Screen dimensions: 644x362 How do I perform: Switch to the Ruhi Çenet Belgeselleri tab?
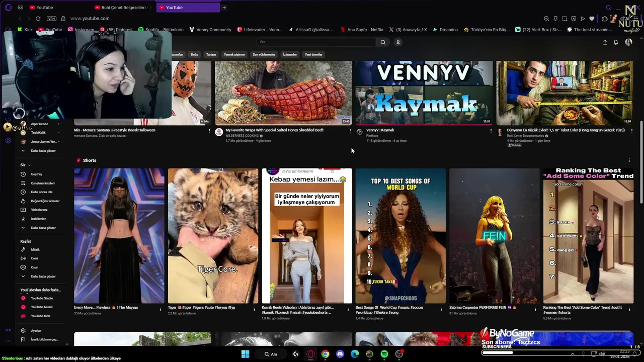[123, 8]
